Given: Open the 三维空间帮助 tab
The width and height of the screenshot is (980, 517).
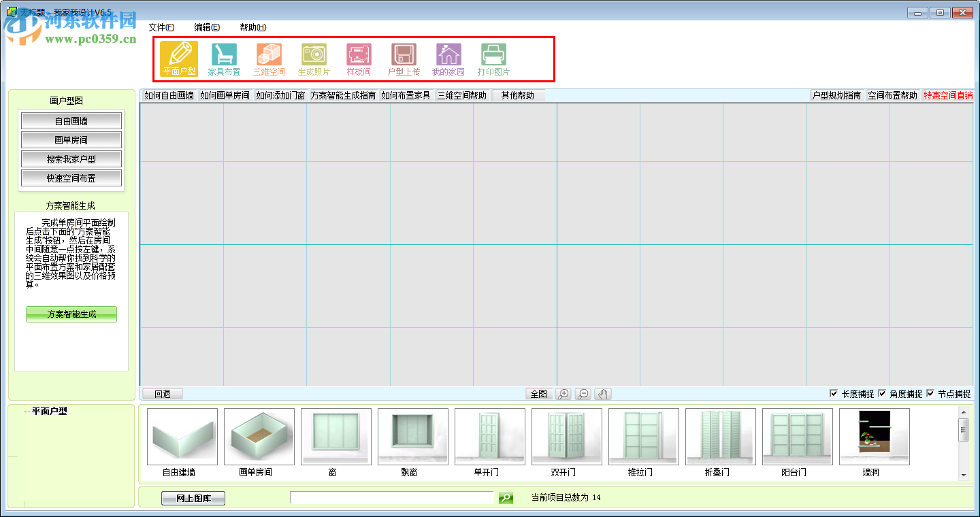Looking at the screenshot, I should tap(461, 95).
